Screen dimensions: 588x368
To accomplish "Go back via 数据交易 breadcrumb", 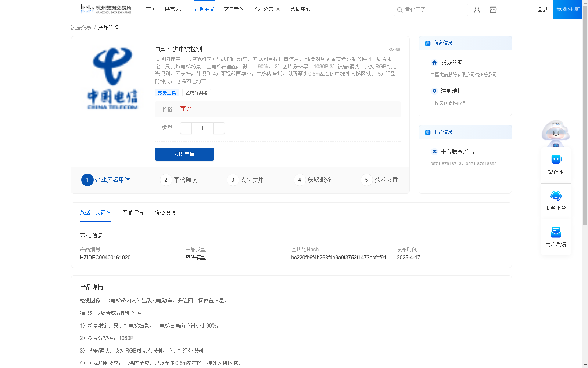I will coord(81,28).
